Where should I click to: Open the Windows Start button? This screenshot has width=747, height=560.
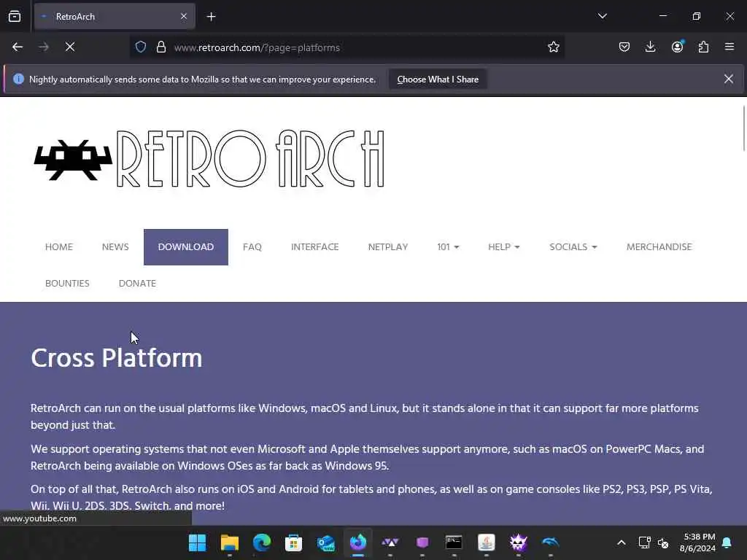[197, 542]
